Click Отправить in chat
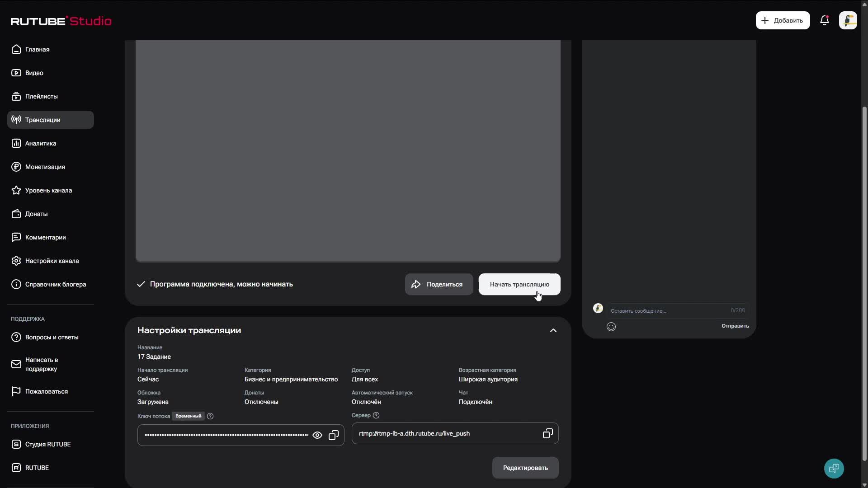 pyautogui.click(x=735, y=326)
